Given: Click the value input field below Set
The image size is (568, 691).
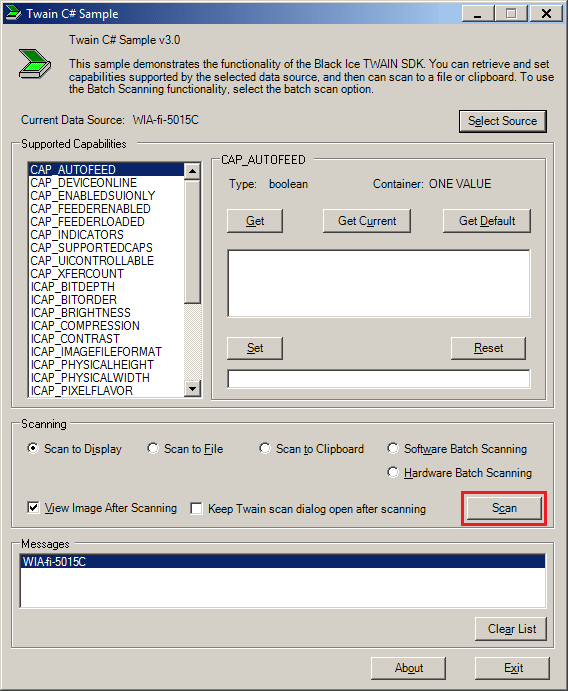Looking at the screenshot, I should point(379,379).
